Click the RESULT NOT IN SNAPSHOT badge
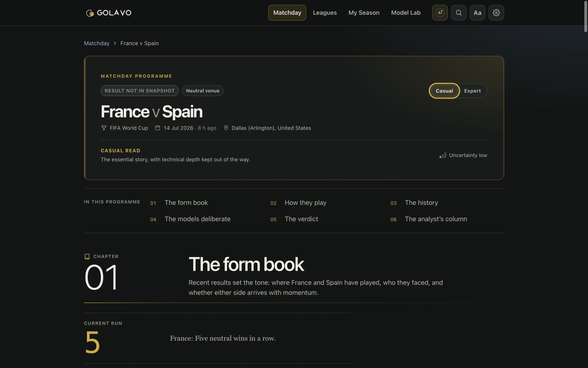Image resolution: width=588 pixels, height=368 pixels. click(x=140, y=91)
